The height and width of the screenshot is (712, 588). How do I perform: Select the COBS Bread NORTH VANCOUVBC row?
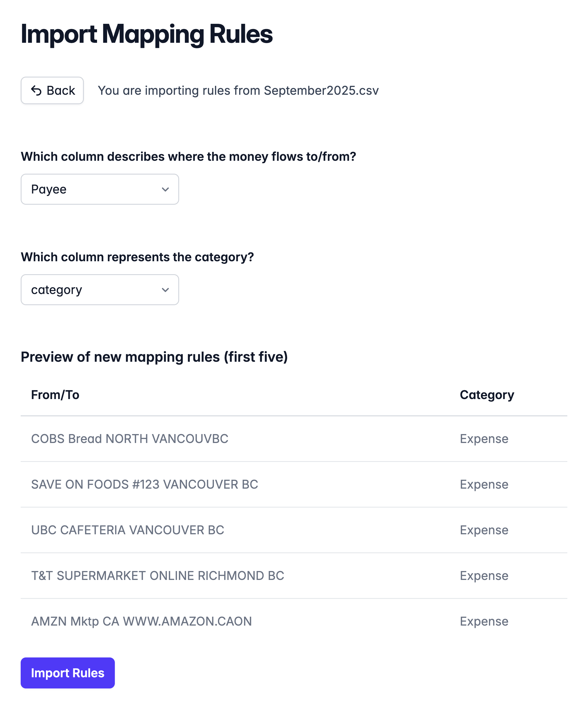point(130,439)
